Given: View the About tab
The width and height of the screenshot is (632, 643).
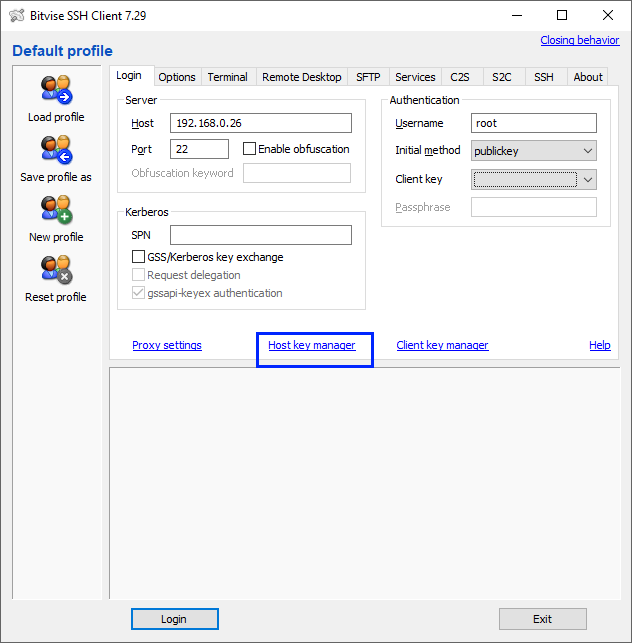Looking at the screenshot, I should [x=588, y=77].
